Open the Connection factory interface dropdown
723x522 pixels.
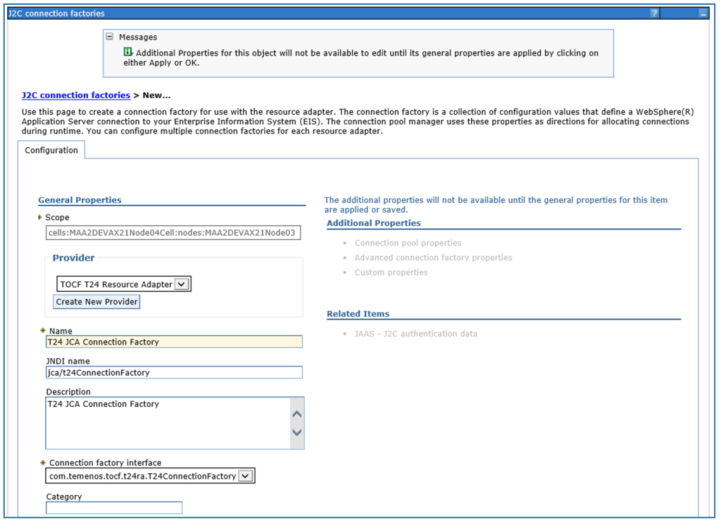click(247, 476)
